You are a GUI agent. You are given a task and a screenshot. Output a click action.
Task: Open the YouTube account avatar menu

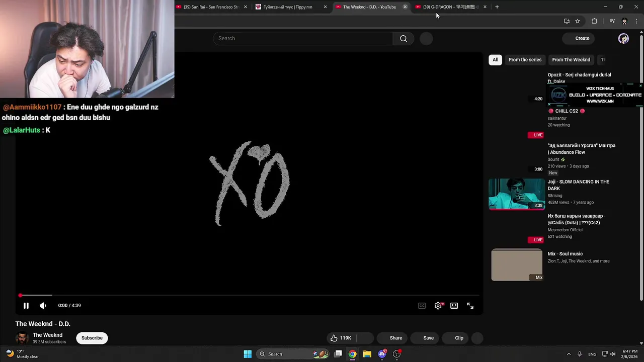click(623, 39)
